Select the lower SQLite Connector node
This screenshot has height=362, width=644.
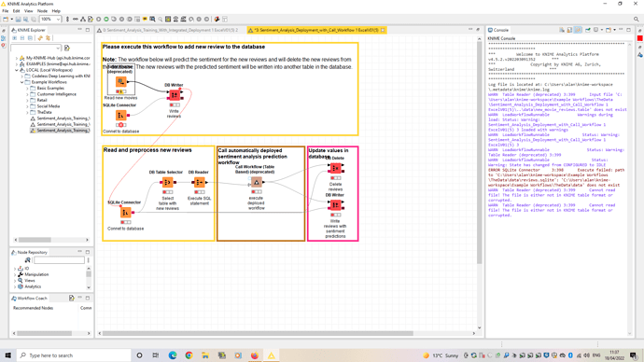pyautogui.click(x=126, y=213)
